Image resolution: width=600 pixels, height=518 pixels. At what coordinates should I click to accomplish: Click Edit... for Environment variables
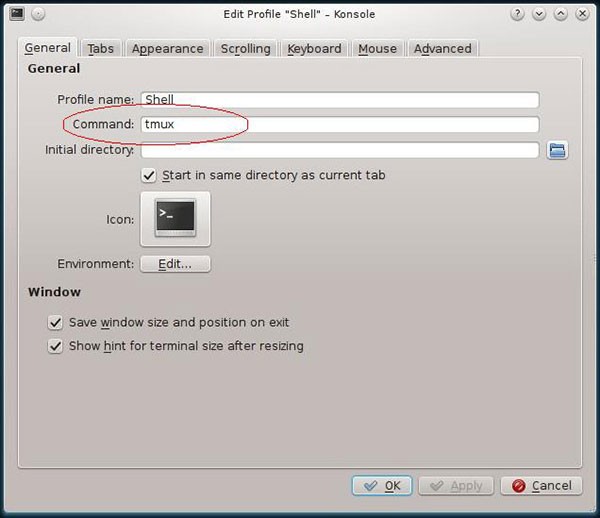coord(175,264)
